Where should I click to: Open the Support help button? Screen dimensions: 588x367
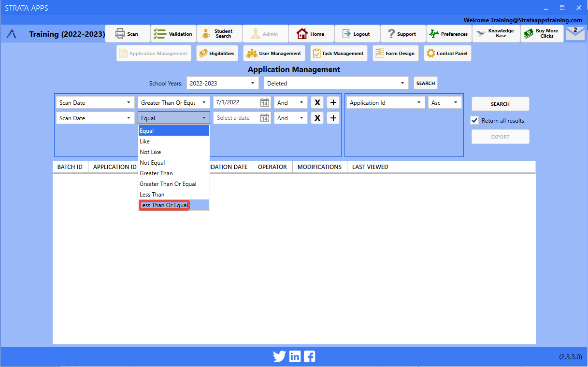coord(403,34)
